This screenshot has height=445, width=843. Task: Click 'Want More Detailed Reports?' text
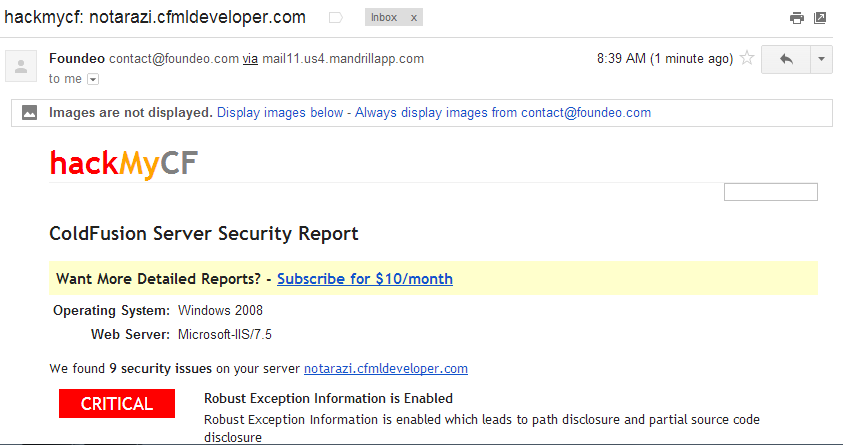tap(159, 279)
